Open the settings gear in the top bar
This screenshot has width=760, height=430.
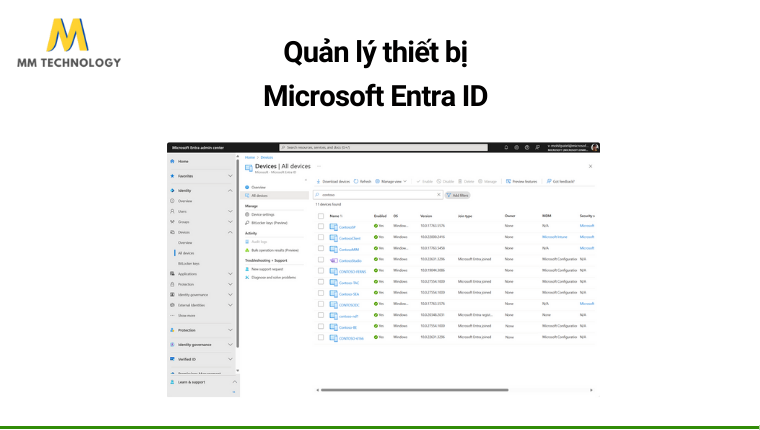[517, 147]
